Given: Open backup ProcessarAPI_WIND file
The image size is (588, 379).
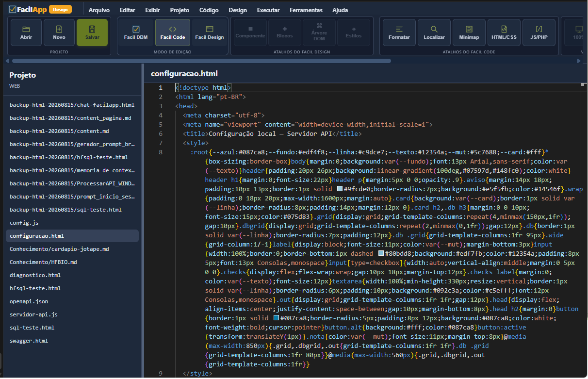Looking at the screenshot, I should click(x=72, y=183).
